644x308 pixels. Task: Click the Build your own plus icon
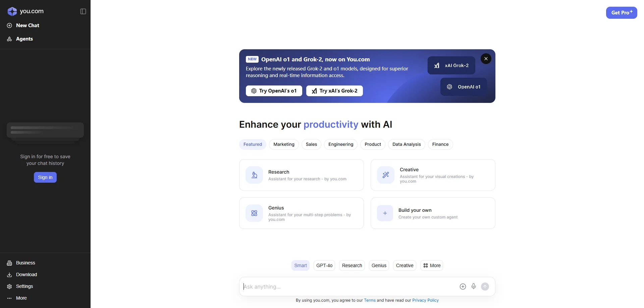[x=385, y=213]
